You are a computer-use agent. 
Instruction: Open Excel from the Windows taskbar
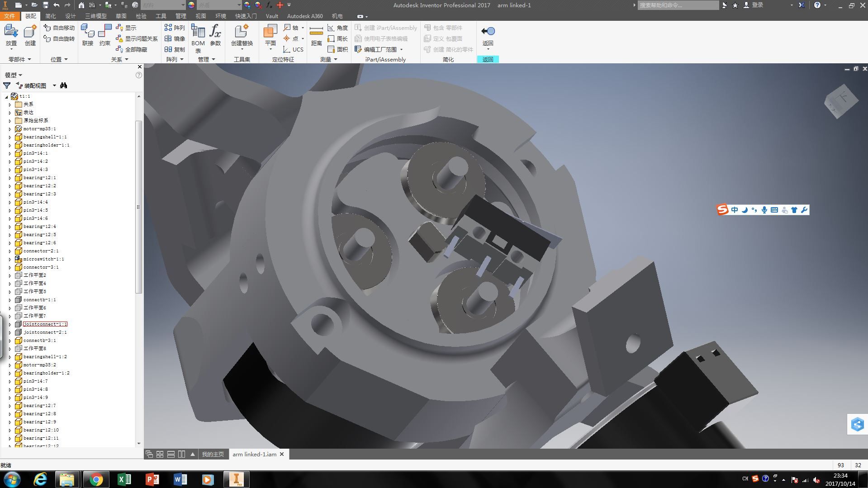tap(124, 479)
